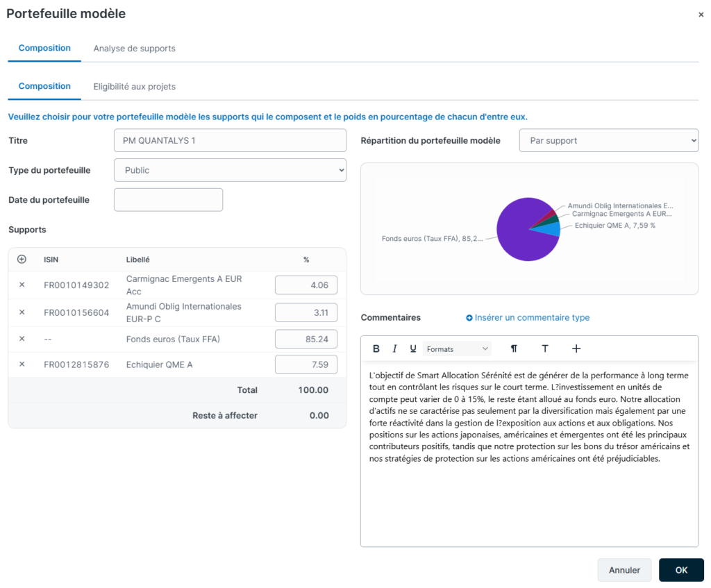Image resolution: width=711 pixels, height=588 pixels.
Task: Switch to Analyse de supports tab
Action: (x=134, y=49)
